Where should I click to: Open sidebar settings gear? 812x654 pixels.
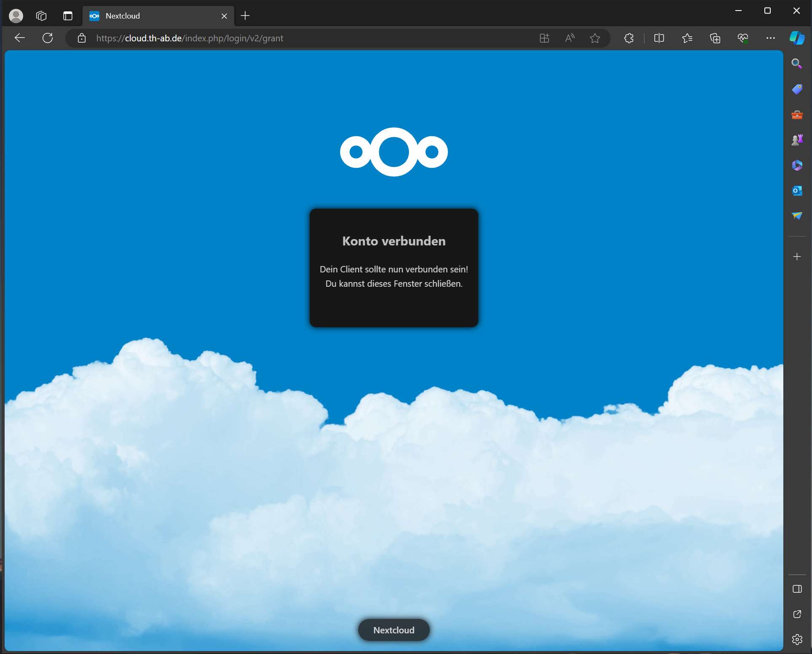[x=797, y=639]
